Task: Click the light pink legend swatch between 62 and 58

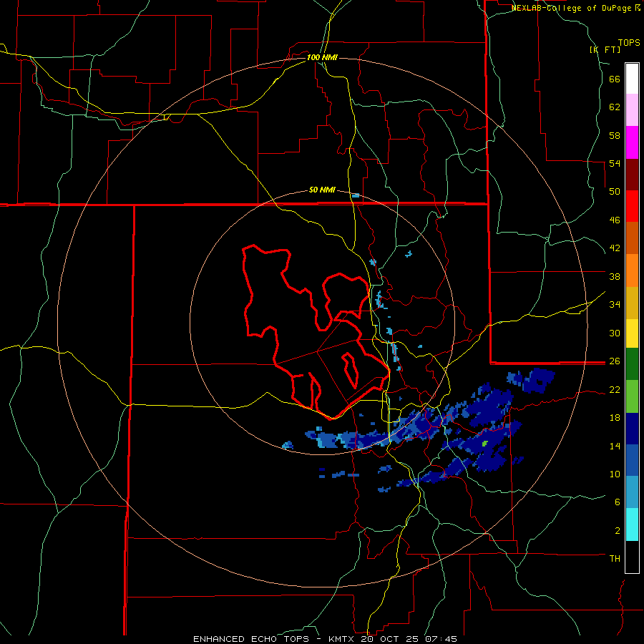Action: coord(632,109)
